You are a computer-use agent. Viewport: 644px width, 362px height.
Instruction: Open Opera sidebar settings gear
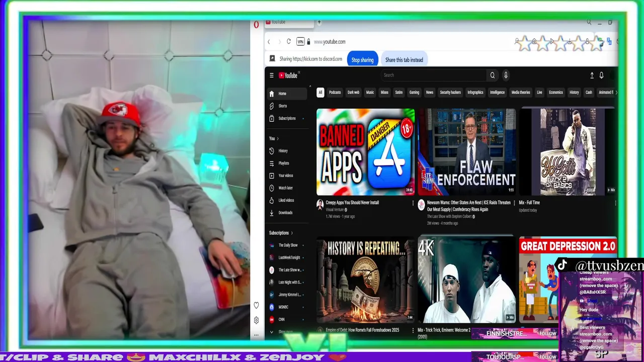point(256,320)
